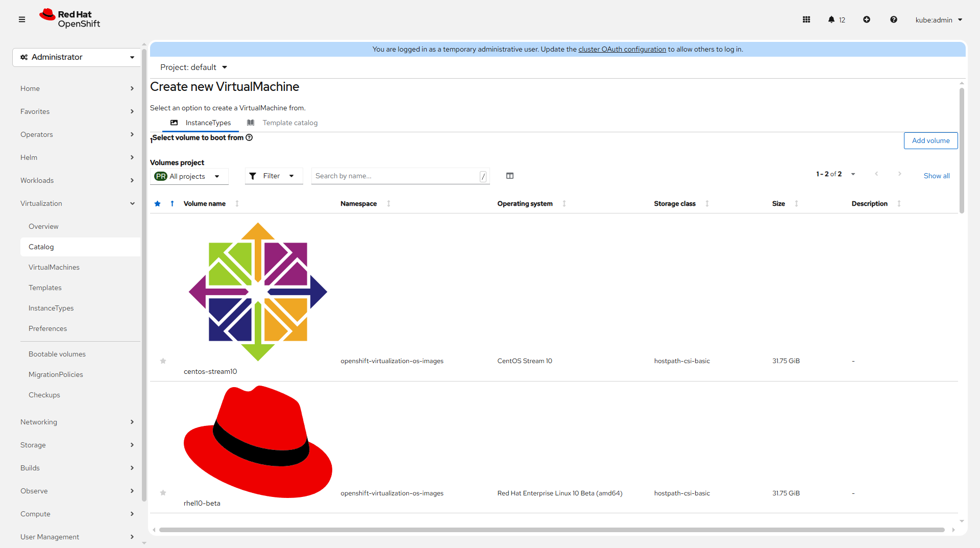Select the centos-stream10 volume name

210,371
